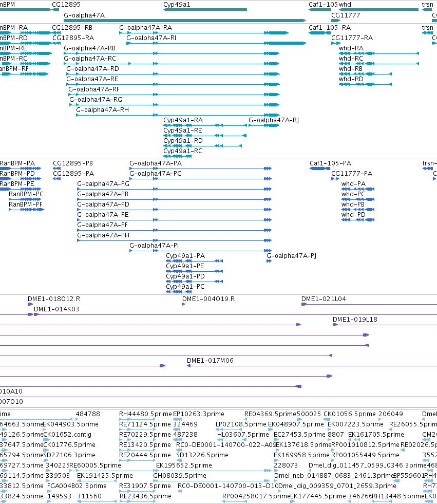The height and width of the screenshot is (504, 437).
Task: Select protein G-oalpha47A-PB
Action: point(103,194)
